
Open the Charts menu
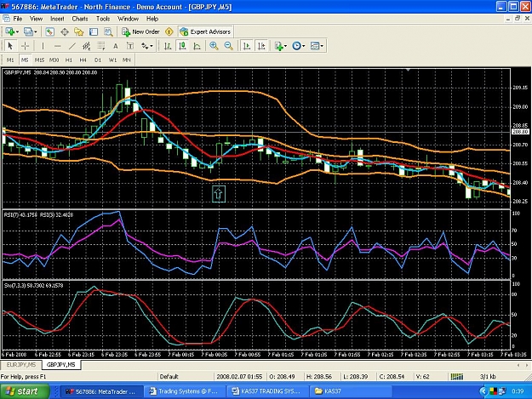point(80,19)
